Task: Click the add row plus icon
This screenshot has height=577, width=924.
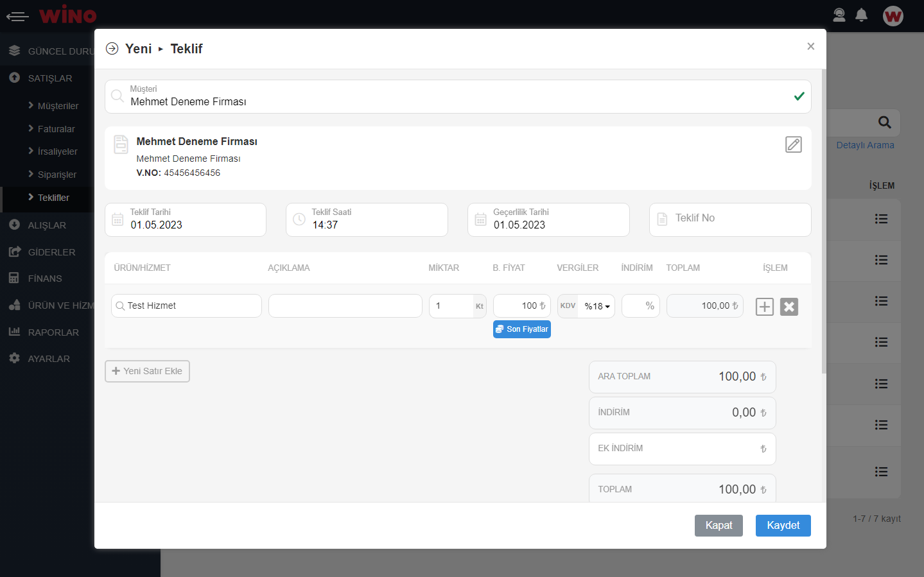Action: [764, 307]
